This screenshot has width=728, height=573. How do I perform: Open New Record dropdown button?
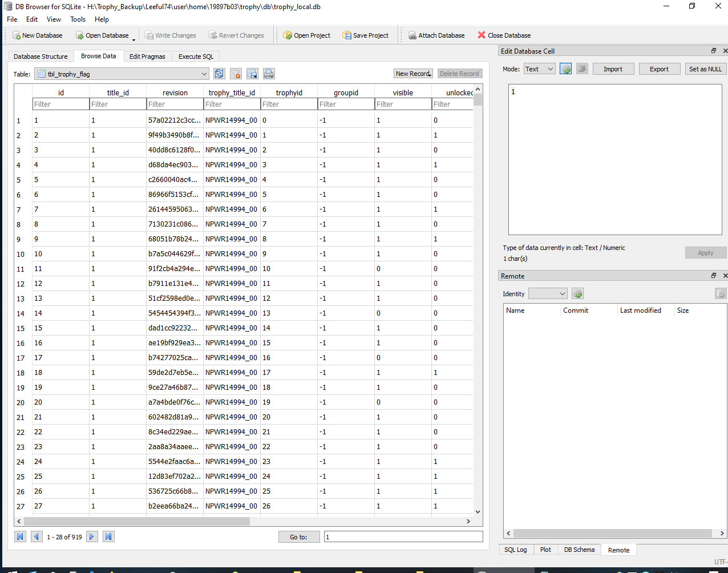coord(414,74)
